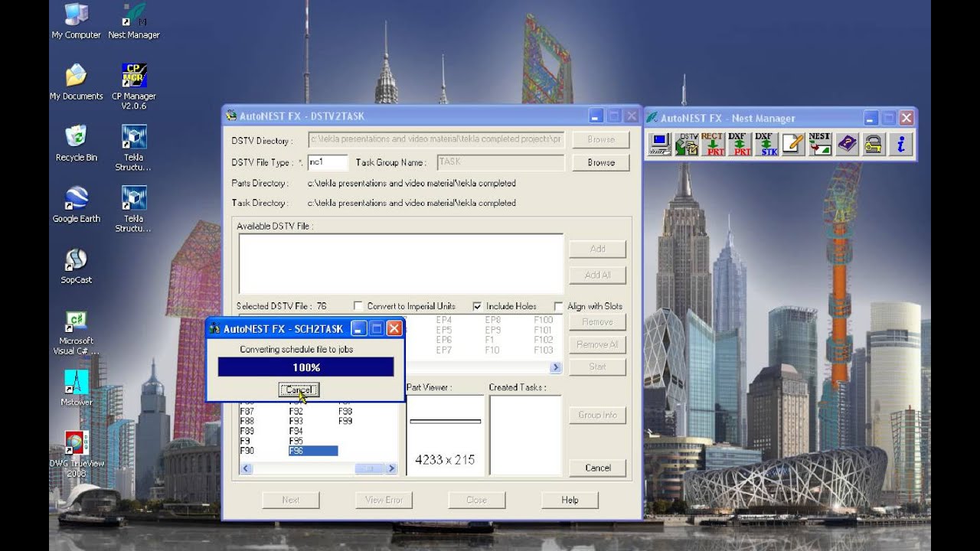This screenshot has width=980, height=551.
Task: Open the DWG TrueView 2008 shortcut
Action: (x=76, y=455)
